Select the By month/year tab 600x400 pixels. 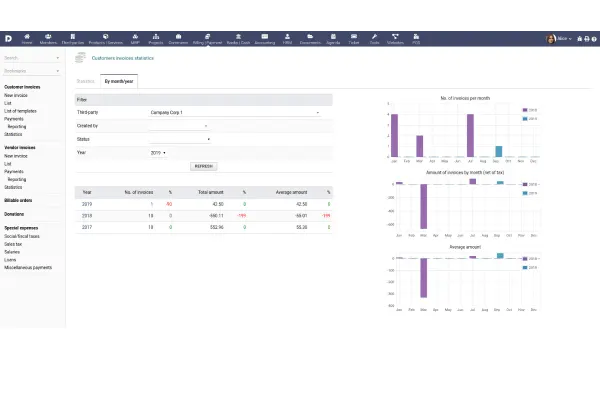point(120,79)
